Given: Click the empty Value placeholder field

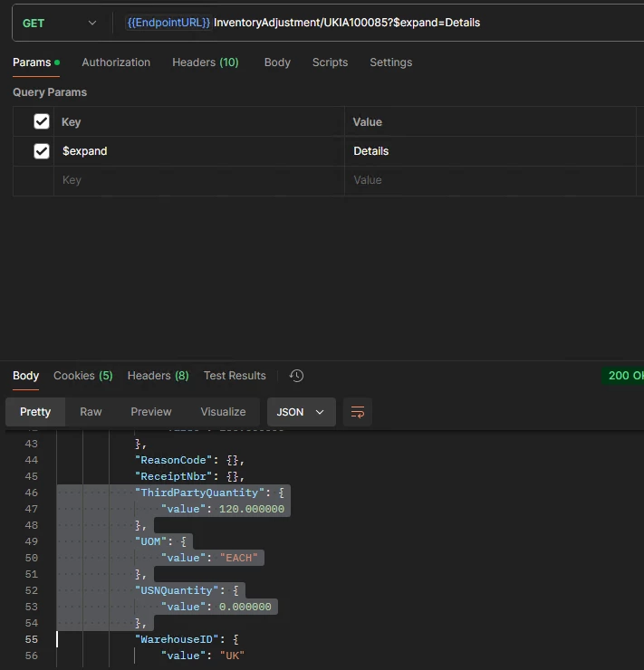Looking at the screenshot, I should (490, 180).
